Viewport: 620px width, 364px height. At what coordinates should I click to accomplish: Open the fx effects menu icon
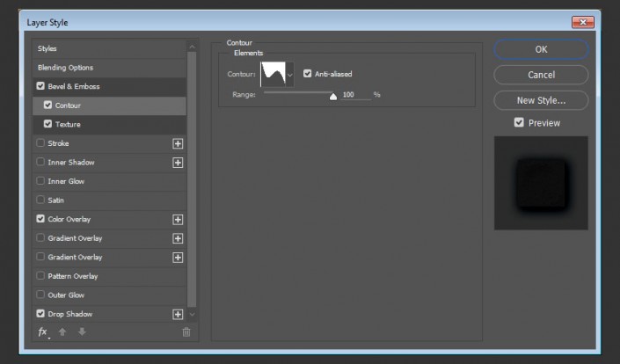click(43, 332)
